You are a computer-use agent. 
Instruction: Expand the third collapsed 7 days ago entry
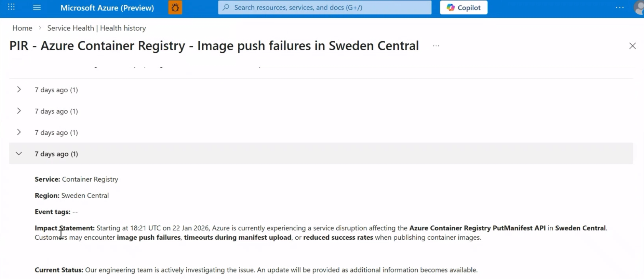tap(19, 132)
